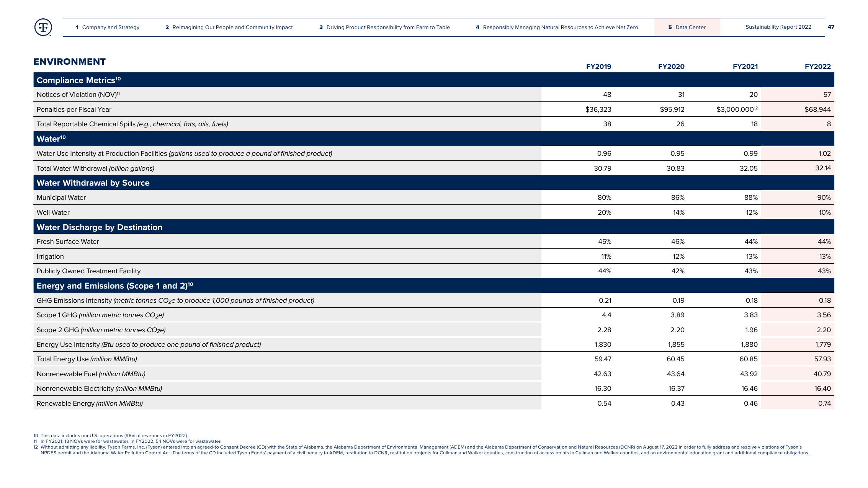Click footnote 11 about wastewater NOVs

pyautogui.click(x=128, y=441)
